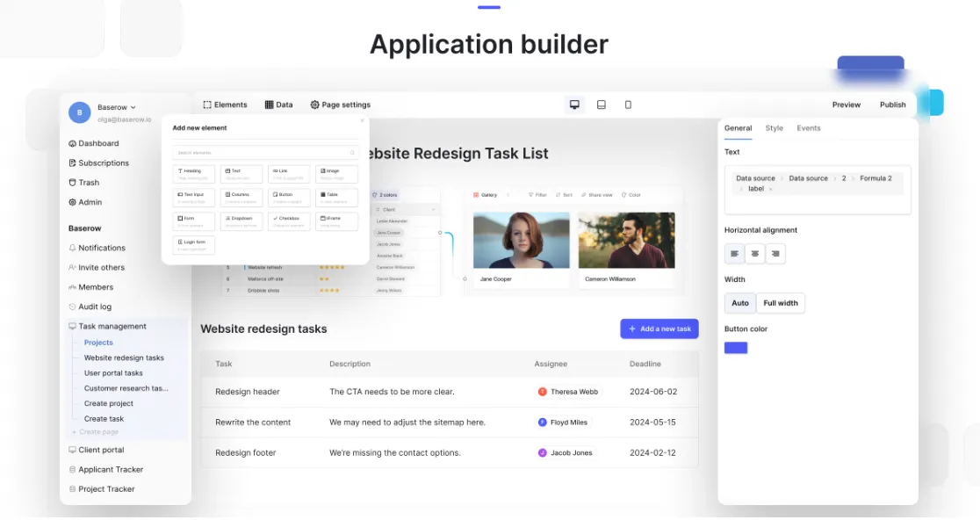The image size is (980, 520).
Task: Click Add a new task button
Action: 659,329
